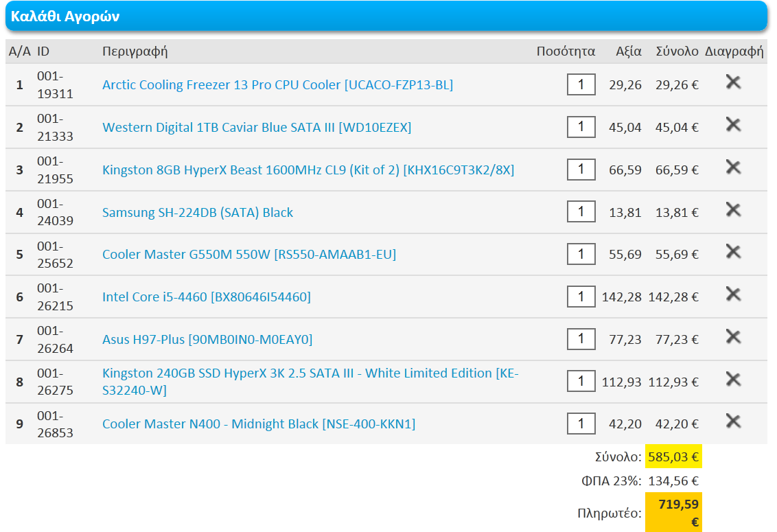Select the 'Αξία' column header
The height and width of the screenshot is (532, 777).
pos(629,51)
